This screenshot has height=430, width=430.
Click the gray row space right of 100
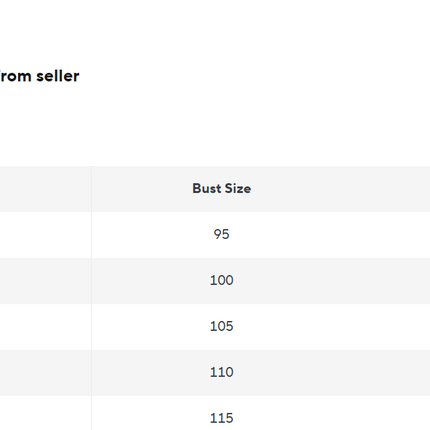coord(332,281)
